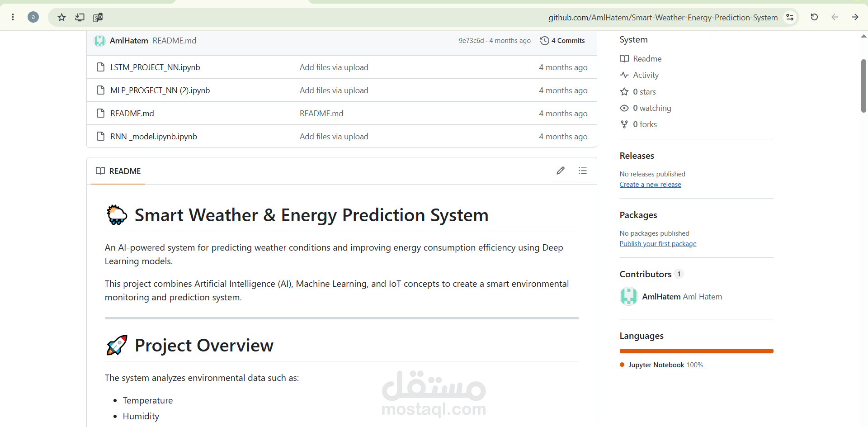This screenshot has width=868, height=427.
Task: Open README.md file in the list
Action: coord(132,114)
